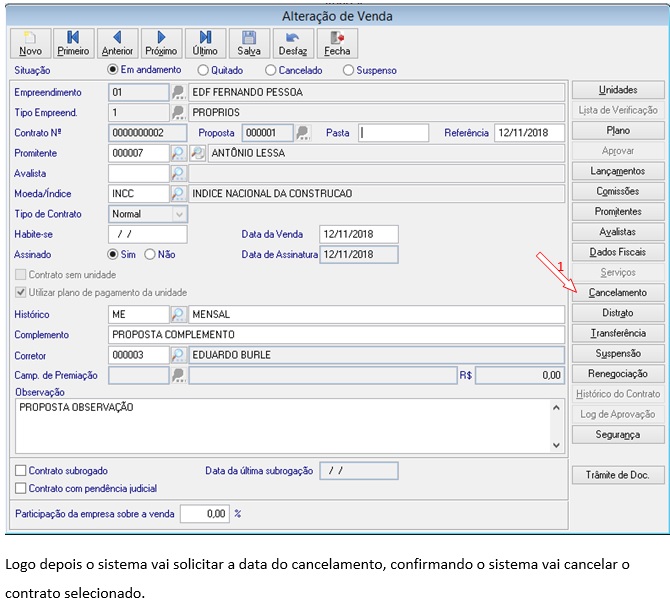Set Assinado to Sim
Screen dimensions: 670x607
[122, 255]
